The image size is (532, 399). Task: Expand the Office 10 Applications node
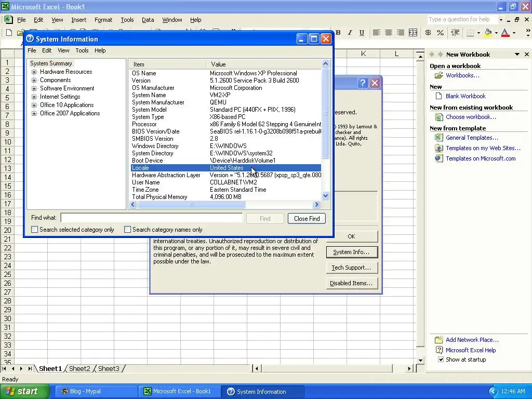[34, 105]
